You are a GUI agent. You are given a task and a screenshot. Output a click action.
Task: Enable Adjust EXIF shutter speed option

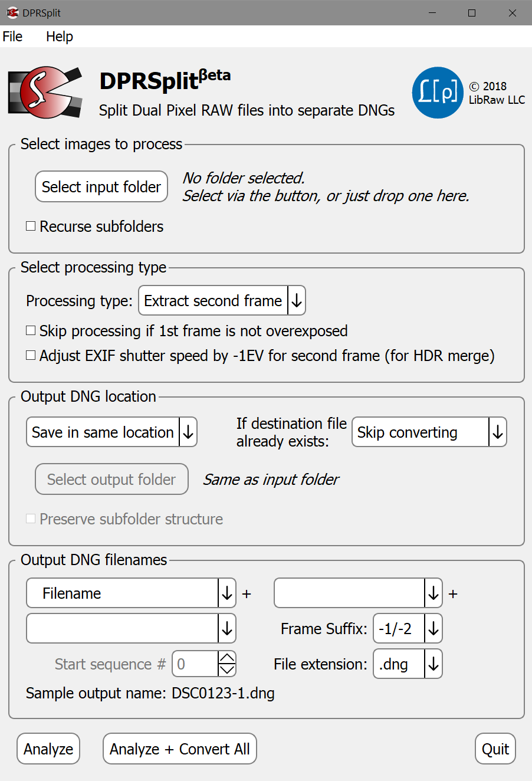(31, 356)
